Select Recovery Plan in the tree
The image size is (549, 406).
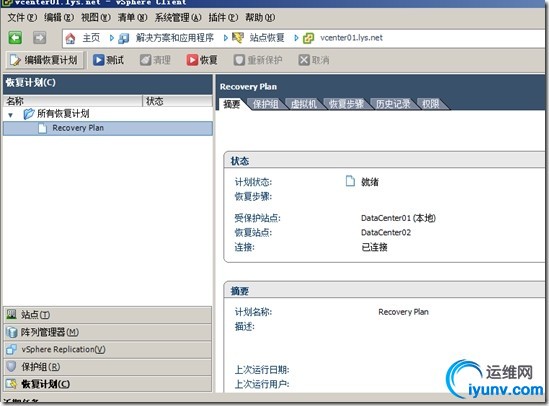tap(107, 128)
